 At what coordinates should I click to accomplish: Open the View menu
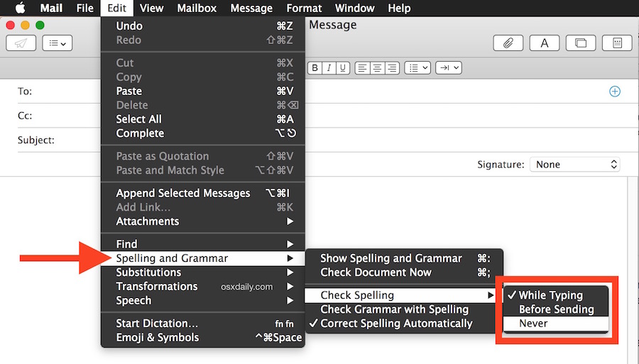(x=151, y=8)
